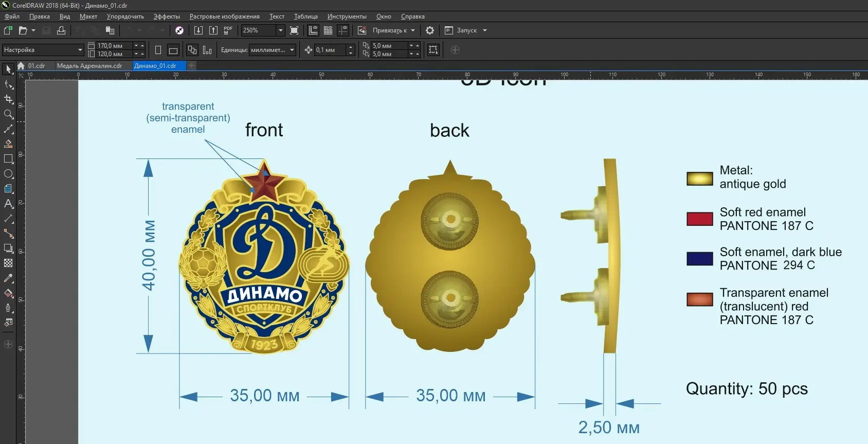Open the Растровые изображения menu
Image resolution: width=868 pixels, height=444 pixels.
click(224, 16)
